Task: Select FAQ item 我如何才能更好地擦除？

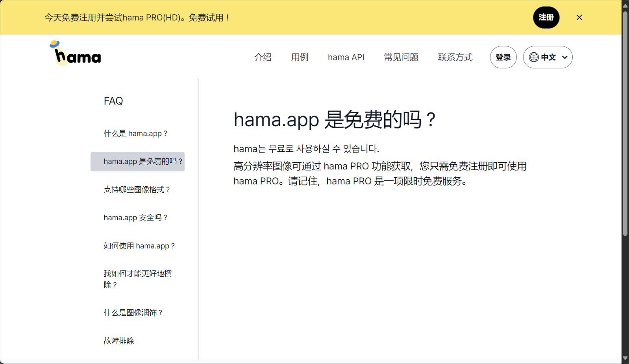Action: coord(137,279)
